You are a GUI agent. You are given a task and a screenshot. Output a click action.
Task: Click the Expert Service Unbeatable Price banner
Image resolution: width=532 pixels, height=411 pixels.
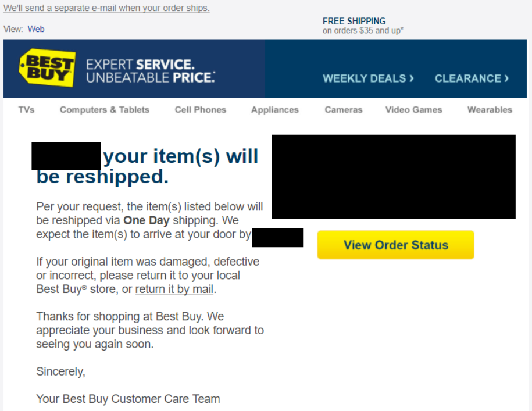point(151,71)
